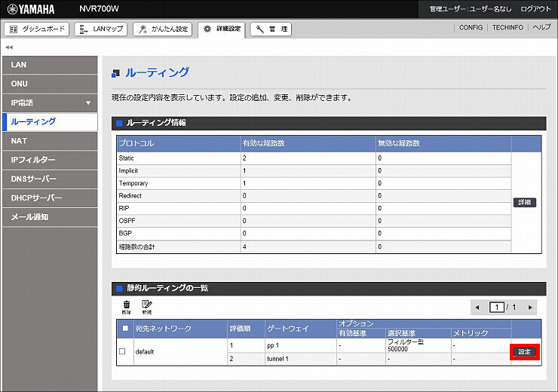Open ONU in the sidebar
The height and width of the screenshot is (392, 558).
point(50,84)
